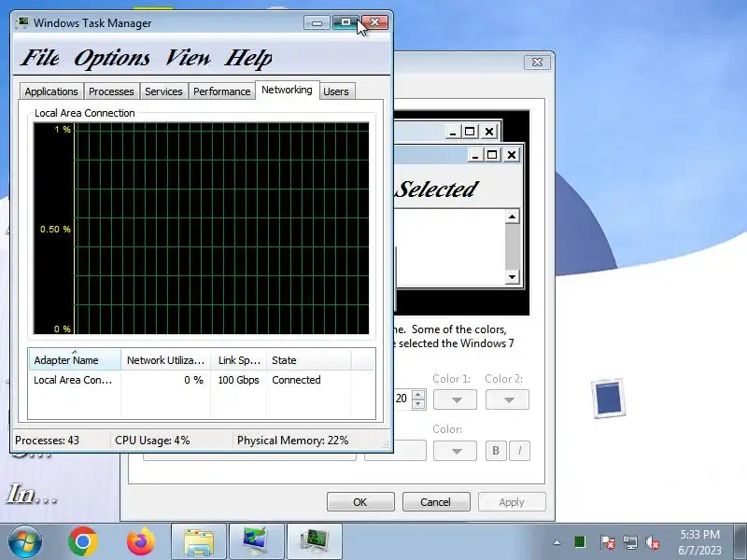Open the Action Center flag icon
The height and width of the screenshot is (560, 747).
607,542
